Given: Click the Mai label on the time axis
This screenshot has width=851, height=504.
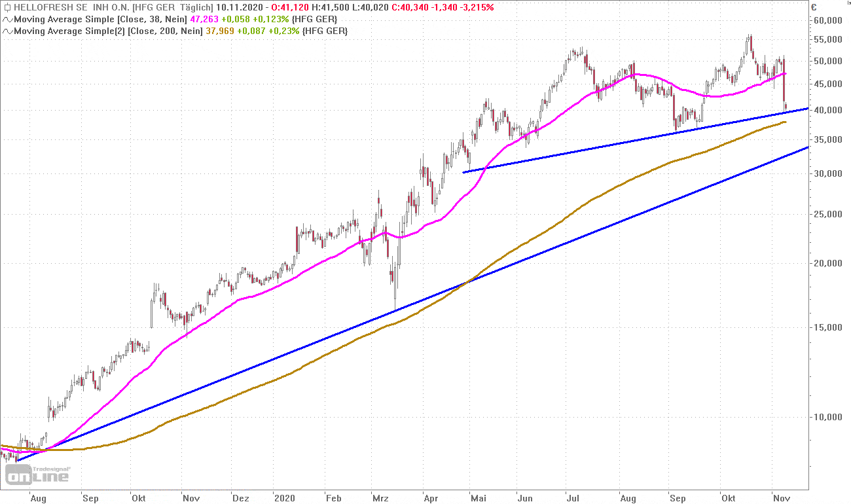Looking at the screenshot, I should pyautogui.click(x=479, y=498).
